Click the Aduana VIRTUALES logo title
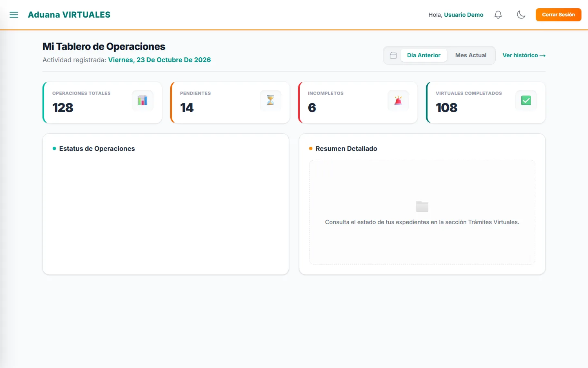The width and height of the screenshot is (588, 368). 69,15
